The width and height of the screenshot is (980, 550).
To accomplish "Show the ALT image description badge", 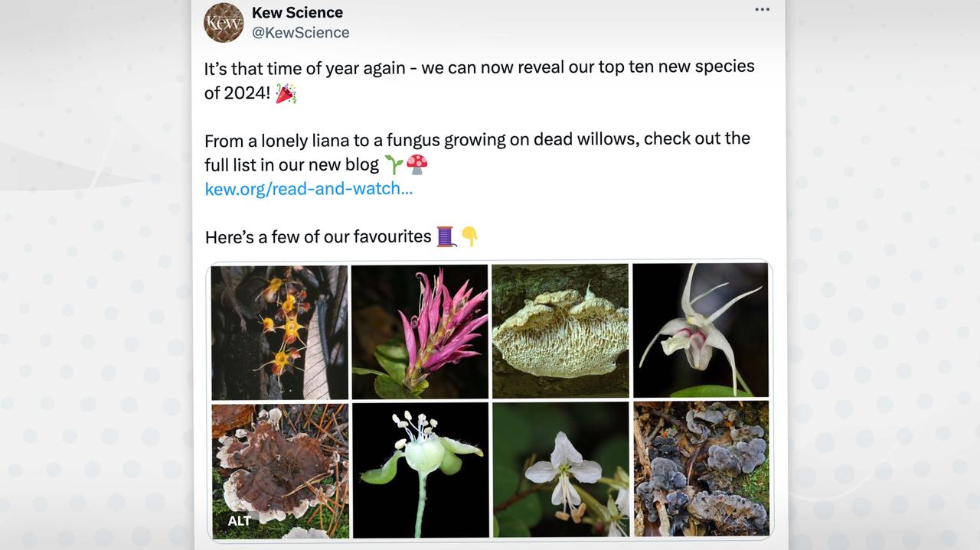I will click(x=239, y=521).
